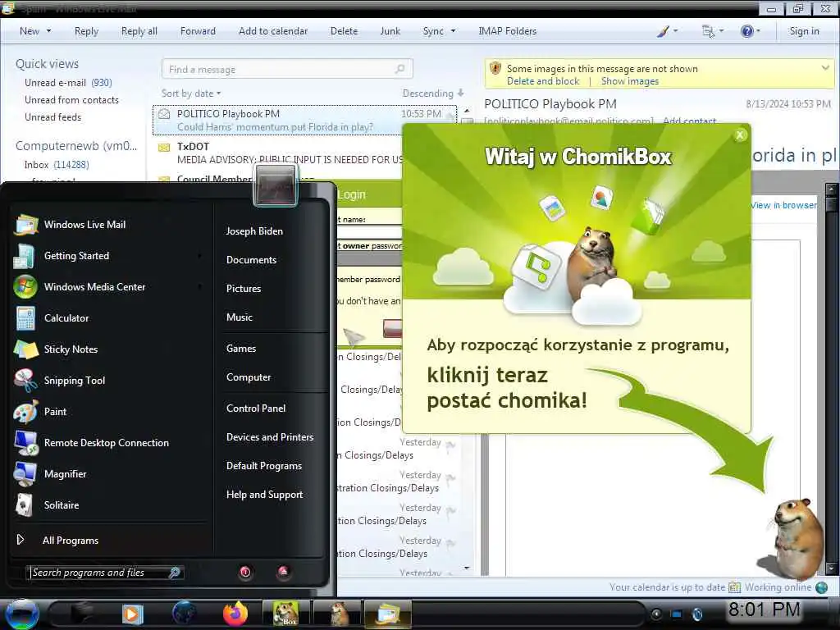Image resolution: width=840 pixels, height=630 pixels.
Task: Click the Working online globe icon
Action: tap(821, 587)
